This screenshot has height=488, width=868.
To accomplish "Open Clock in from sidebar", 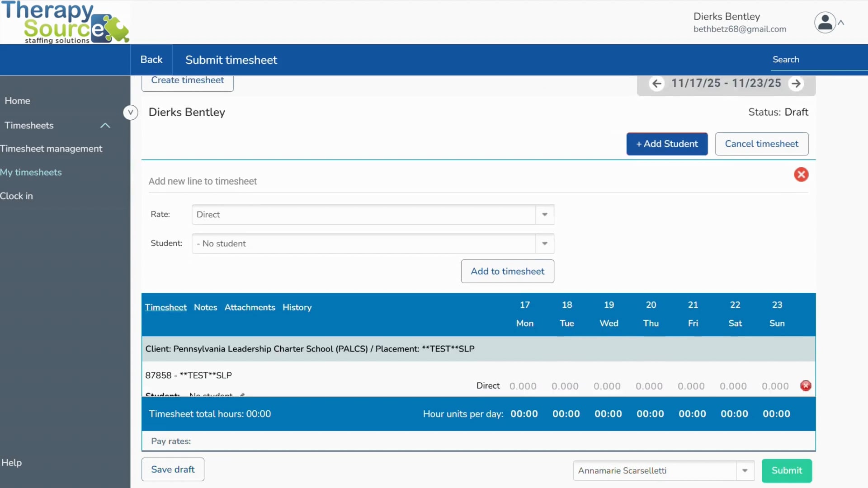I will coord(16,196).
